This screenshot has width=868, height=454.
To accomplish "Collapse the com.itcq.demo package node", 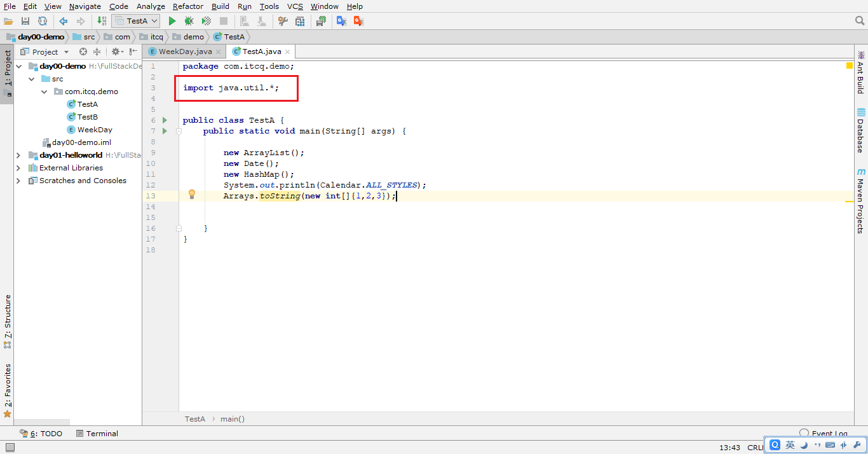I will 44,92.
